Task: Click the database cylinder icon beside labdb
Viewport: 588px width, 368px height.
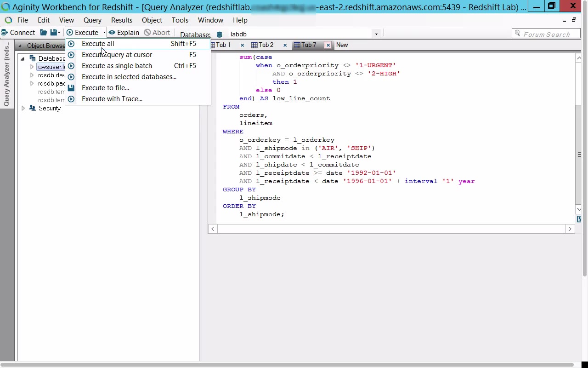Action: (220, 34)
